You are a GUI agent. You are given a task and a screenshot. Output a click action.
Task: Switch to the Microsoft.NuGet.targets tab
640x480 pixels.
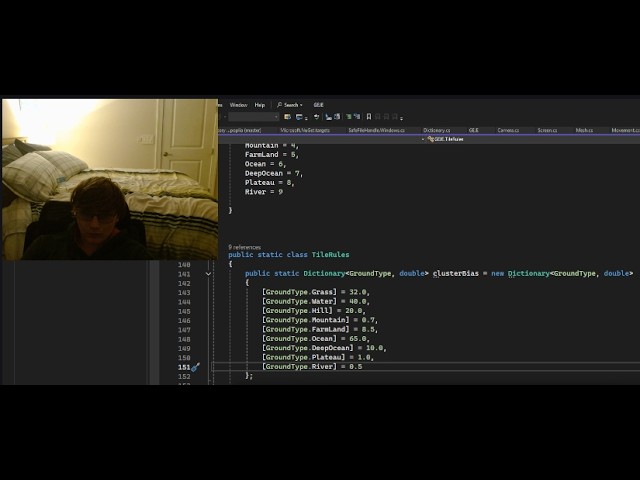[305, 130]
